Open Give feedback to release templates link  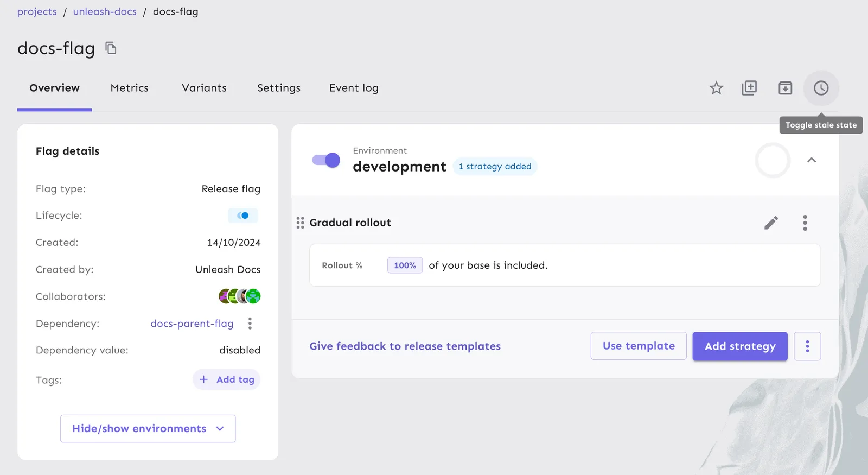point(405,346)
